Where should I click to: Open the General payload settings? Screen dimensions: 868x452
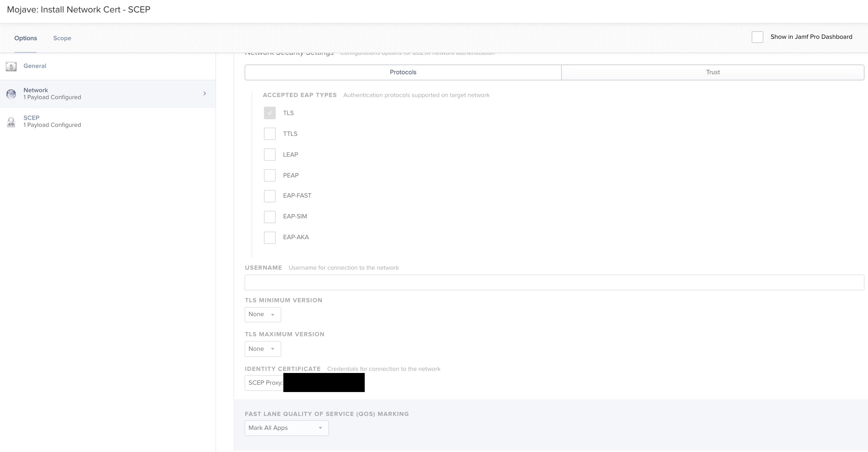click(x=35, y=66)
